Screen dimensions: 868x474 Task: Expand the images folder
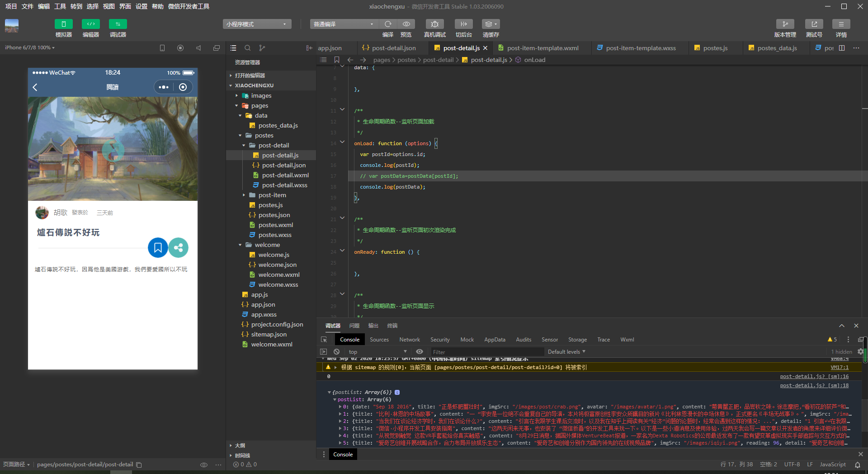pyautogui.click(x=236, y=96)
